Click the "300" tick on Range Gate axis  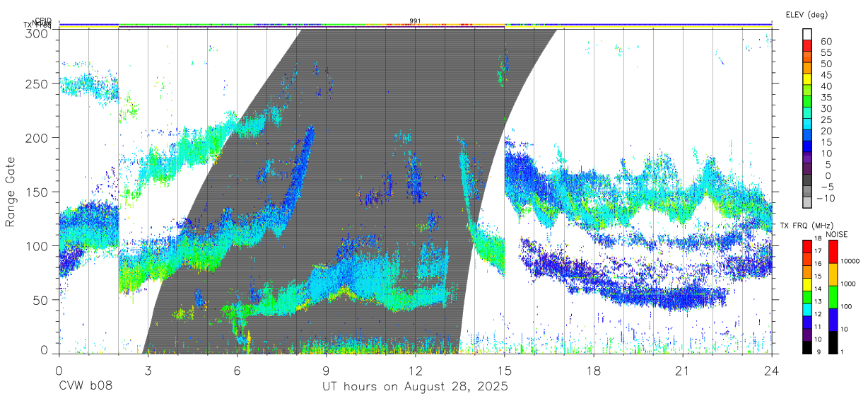click(x=37, y=33)
